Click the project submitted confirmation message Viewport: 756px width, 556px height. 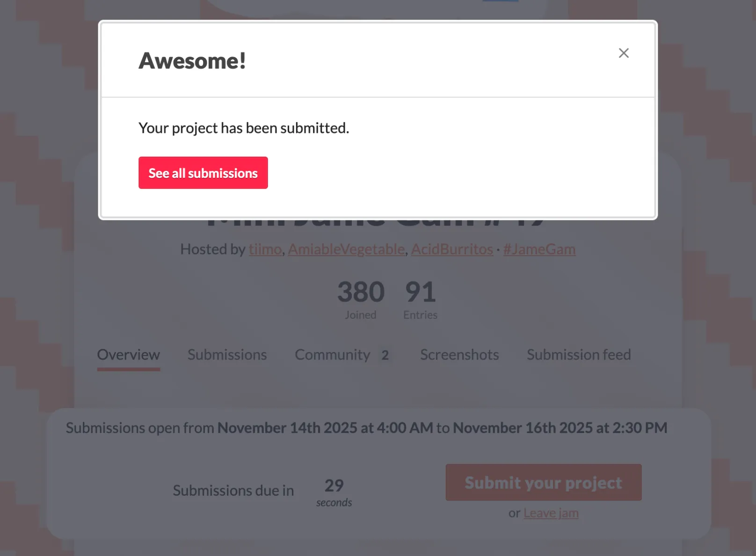coord(244,128)
